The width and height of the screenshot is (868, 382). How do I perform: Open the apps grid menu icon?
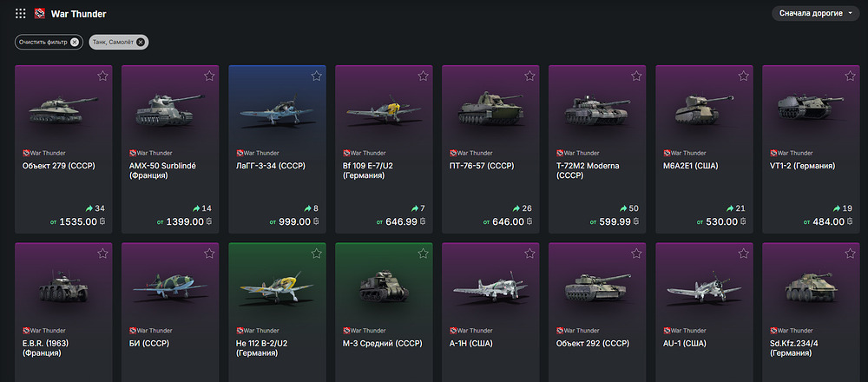tap(20, 14)
